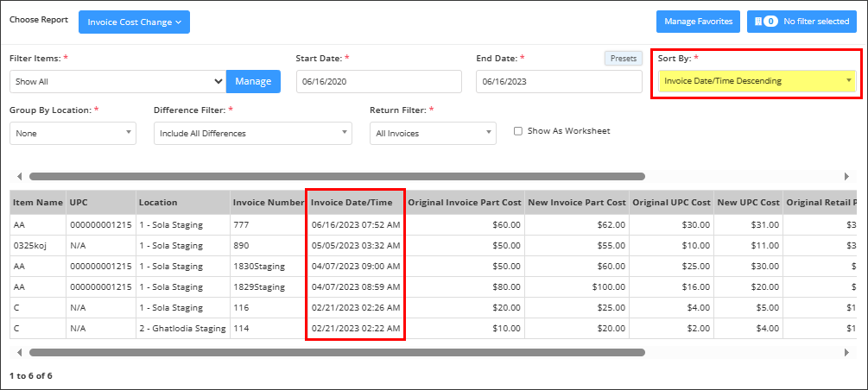Click left arrow of top horizontal scrollbar

[x=19, y=177]
